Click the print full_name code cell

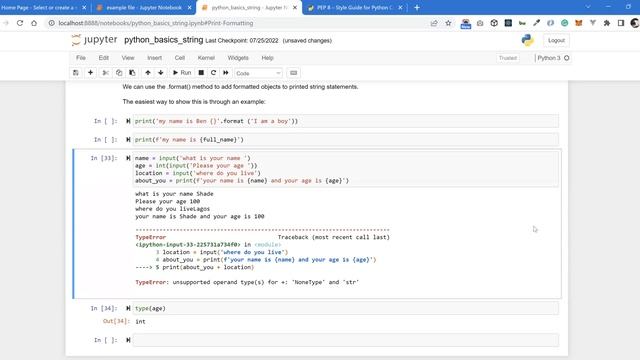tap(345, 140)
